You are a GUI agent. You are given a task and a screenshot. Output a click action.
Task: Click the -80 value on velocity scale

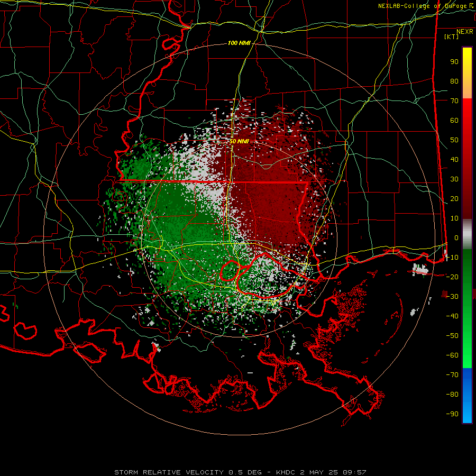[452, 395]
